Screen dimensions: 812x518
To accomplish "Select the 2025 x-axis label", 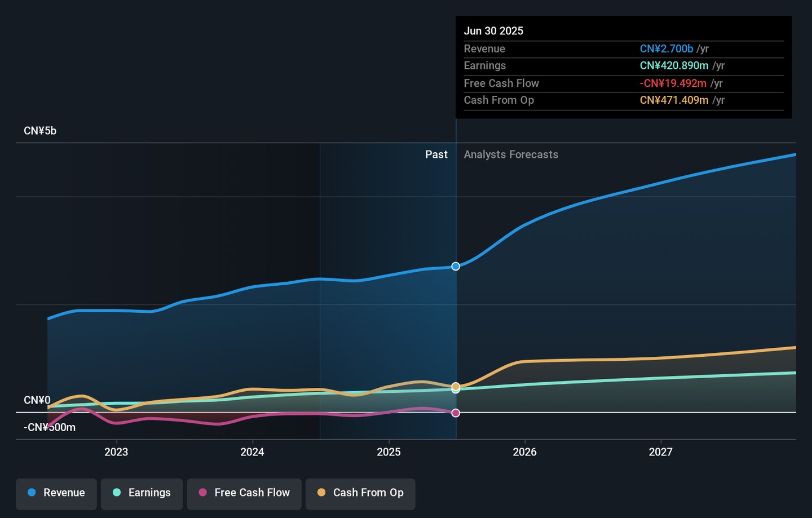I will click(x=389, y=452).
